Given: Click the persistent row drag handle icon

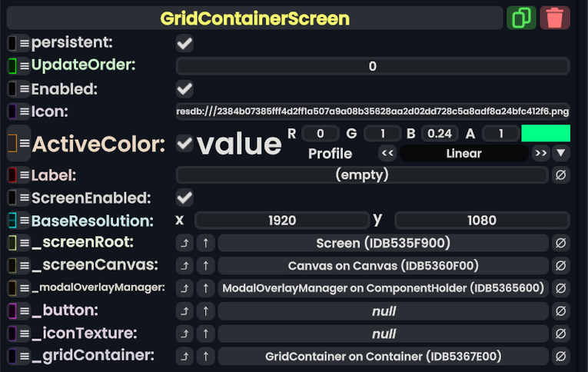Looking at the screenshot, I should click(25, 43).
